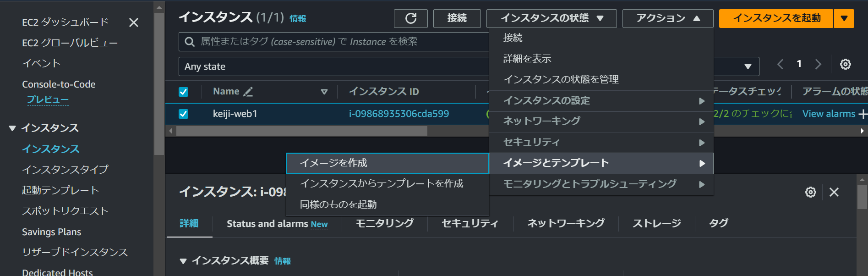Switch to the モニタリング tab
The image size is (868, 276).
(385, 223)
